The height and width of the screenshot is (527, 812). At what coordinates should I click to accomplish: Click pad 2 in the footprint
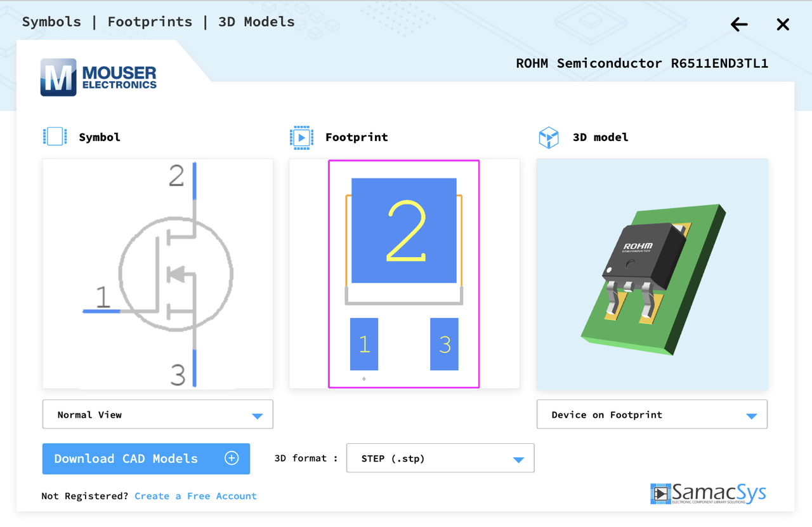click(404, 230)
